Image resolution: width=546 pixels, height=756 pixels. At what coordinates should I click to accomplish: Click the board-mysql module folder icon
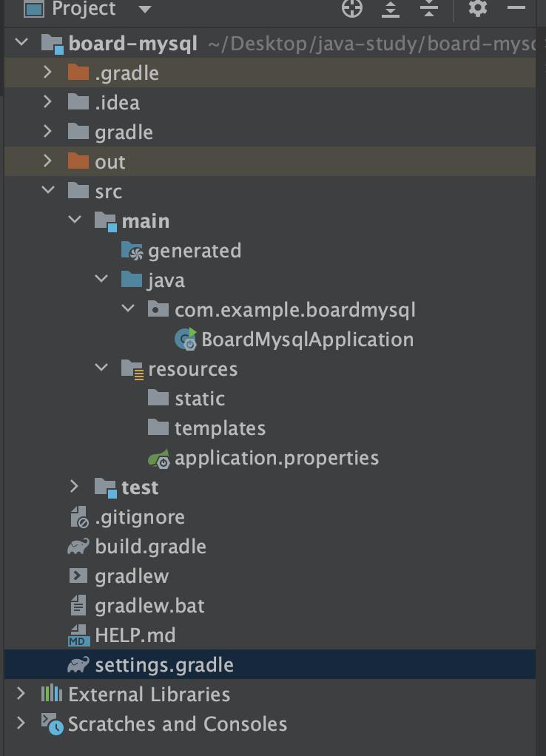click(53, 44)
